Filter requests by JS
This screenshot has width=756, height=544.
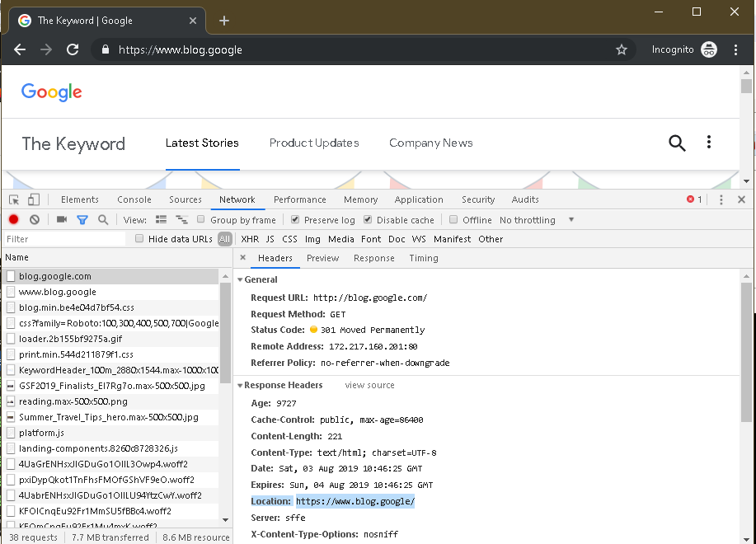[270, 239]
